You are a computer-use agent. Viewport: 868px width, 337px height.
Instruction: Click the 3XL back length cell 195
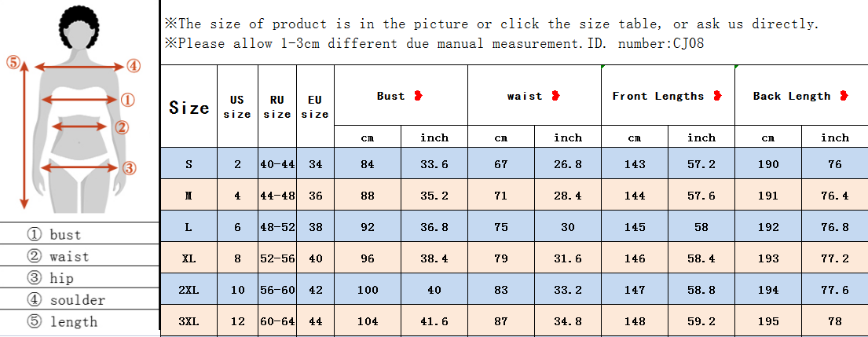coord(767,321)
